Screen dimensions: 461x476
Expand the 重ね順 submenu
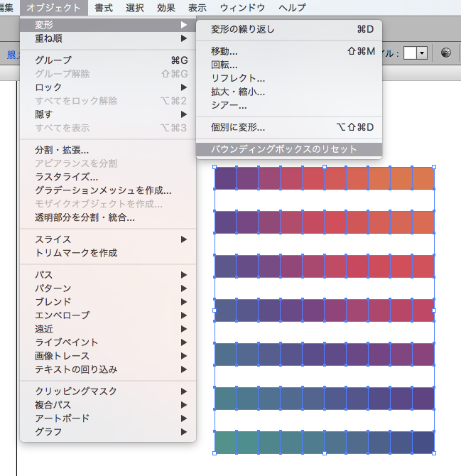click(x=108, y=38)
